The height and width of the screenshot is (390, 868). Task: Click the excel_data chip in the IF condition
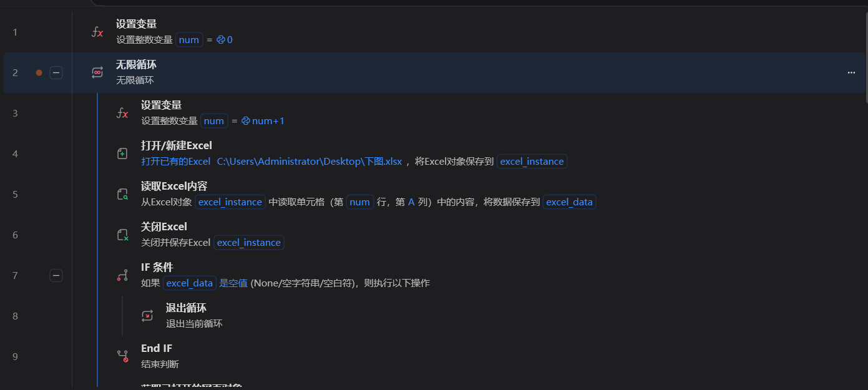(x=190, y=283)
